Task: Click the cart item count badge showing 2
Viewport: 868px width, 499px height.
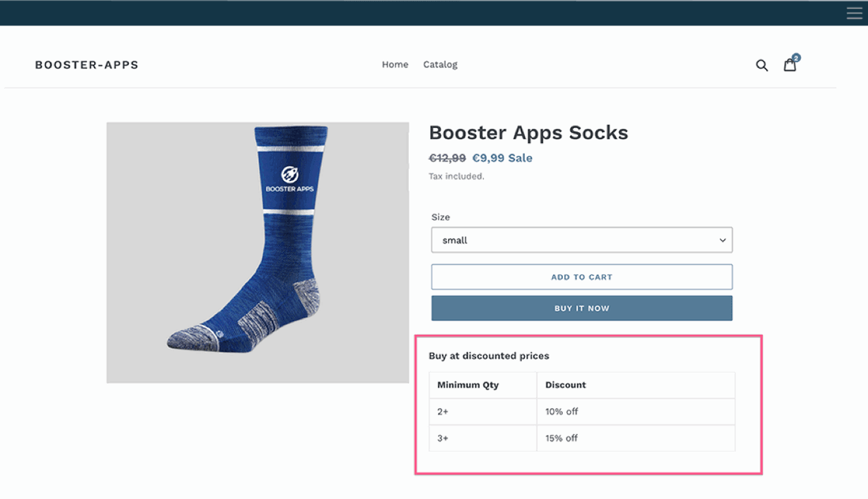Action: (x=796, y=58)
